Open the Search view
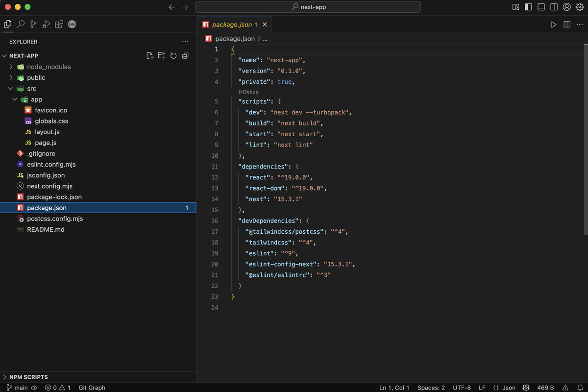Viewport: 588px width, 392px height. click(21, 24)
